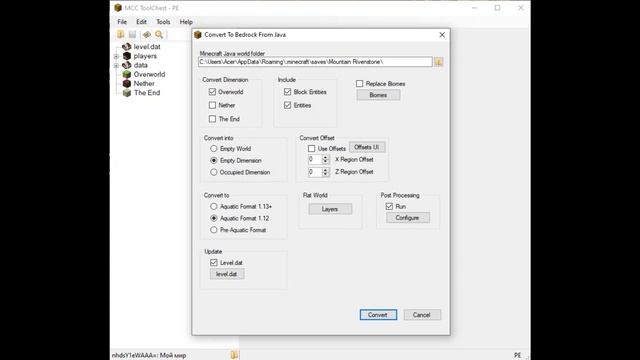Select Empty Dimension radio option

click(213, 160)
